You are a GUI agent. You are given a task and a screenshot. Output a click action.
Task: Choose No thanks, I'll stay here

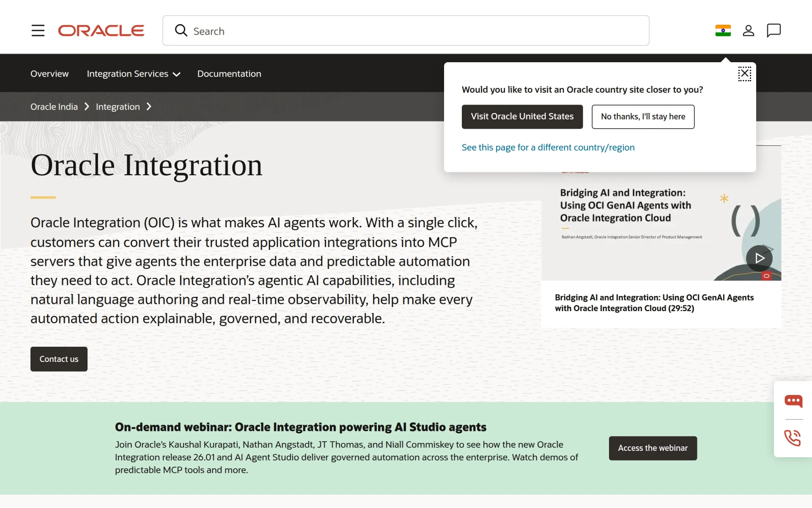[643, 116]
